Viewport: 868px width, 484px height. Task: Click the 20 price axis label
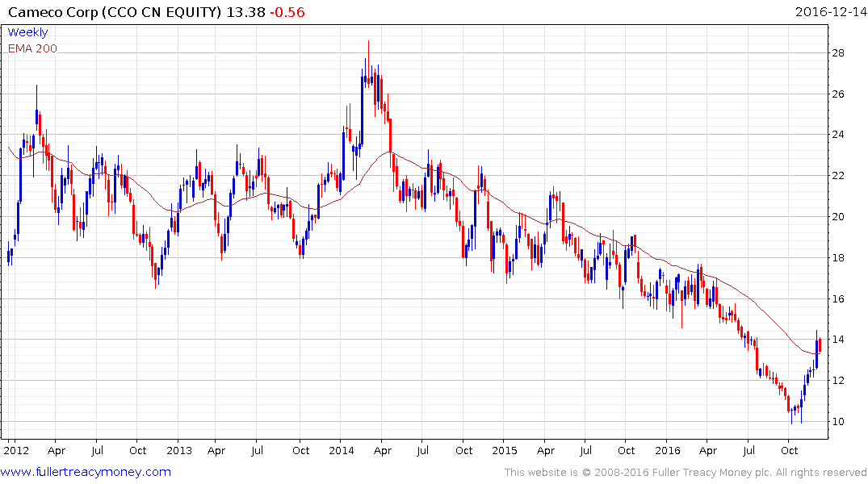838,217
